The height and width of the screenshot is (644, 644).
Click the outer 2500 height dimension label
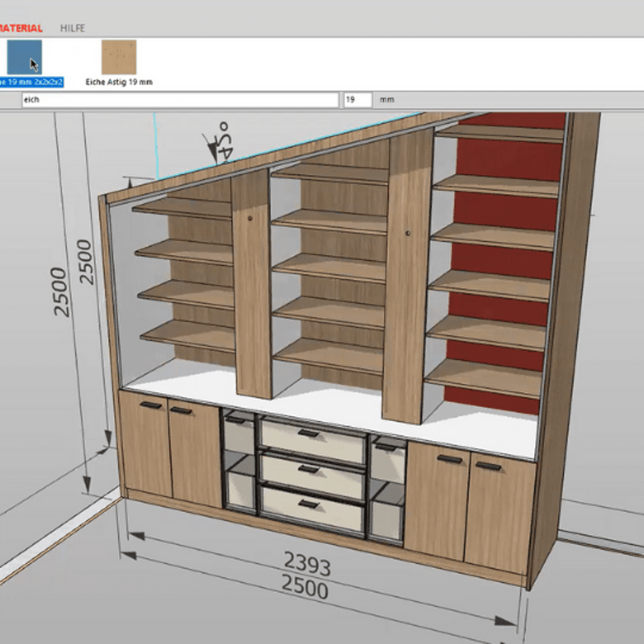tap(60, 292)
